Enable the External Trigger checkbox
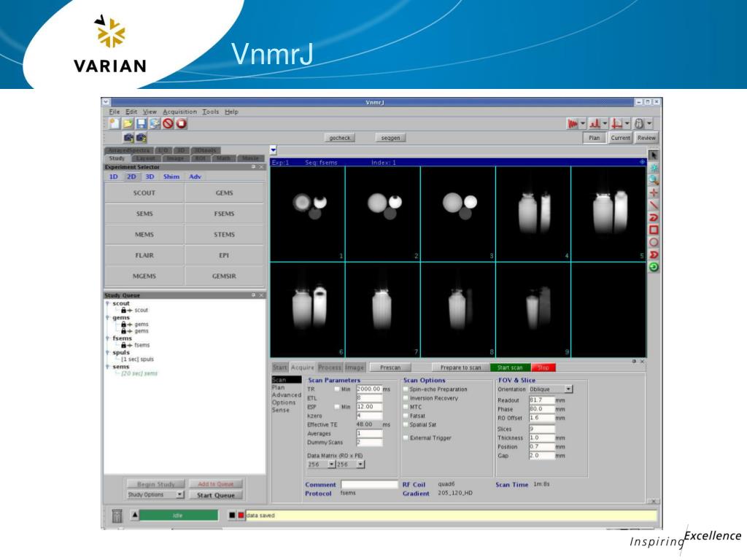The height and width of the screenshot is (560, 747). click(406, 437)
